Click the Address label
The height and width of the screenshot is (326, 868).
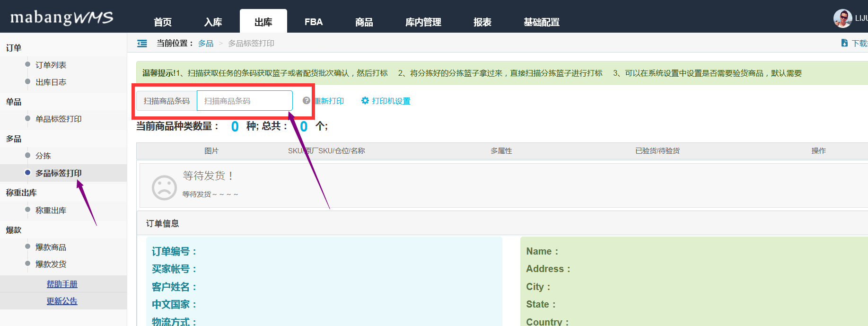(x=549, y=269)
